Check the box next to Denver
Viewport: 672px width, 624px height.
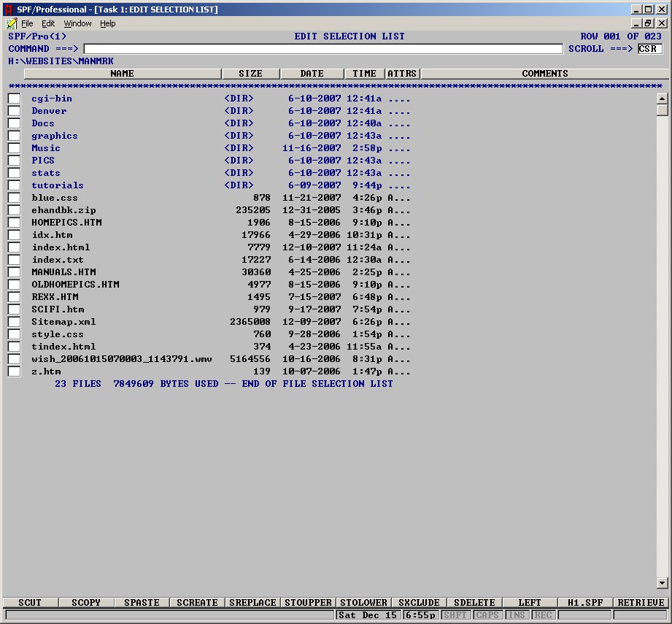point(14,111)
